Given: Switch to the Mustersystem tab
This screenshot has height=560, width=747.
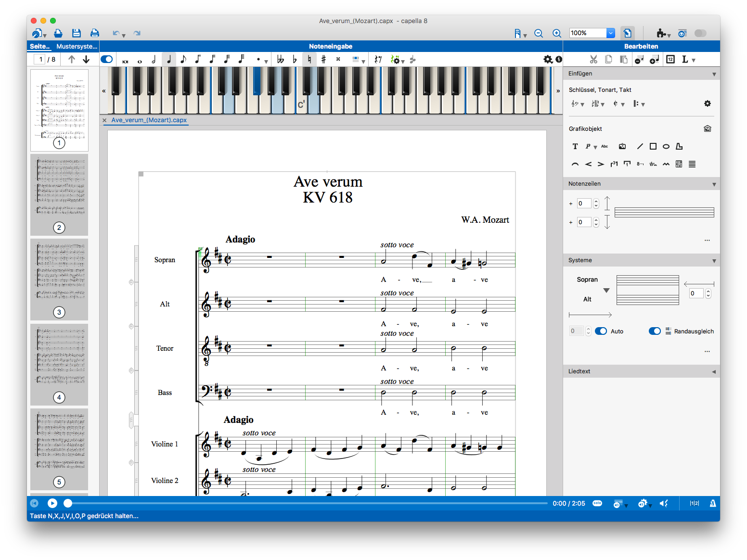Looking at the screenshot, I should pos(77,46).
